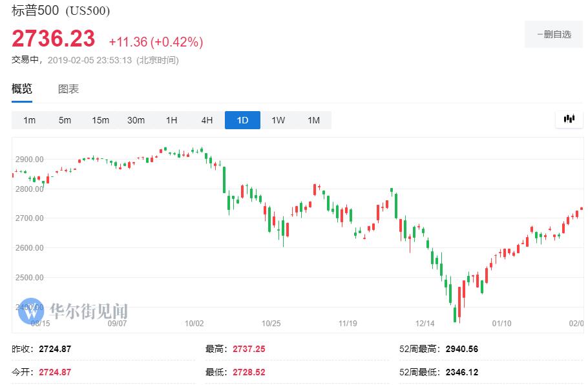
Task: Choose the 1H interval
Action: (x=171, y=120)
